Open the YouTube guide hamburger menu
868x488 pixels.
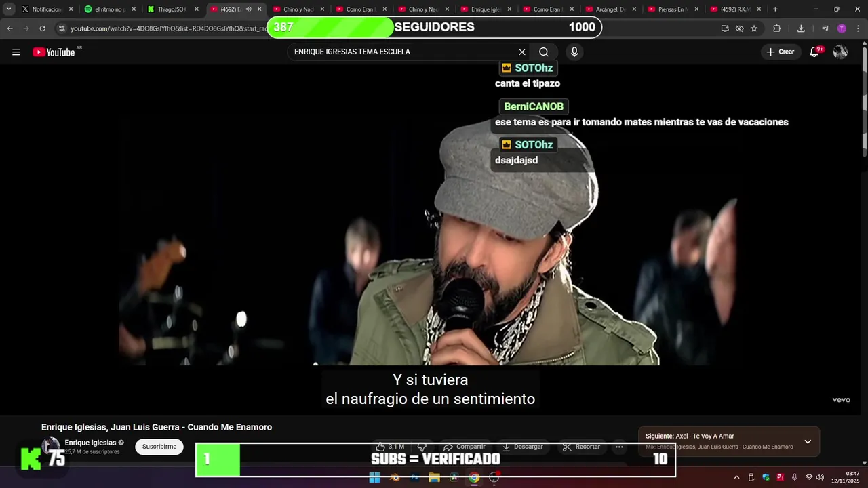pyautogui.click(x=16, y=52)
